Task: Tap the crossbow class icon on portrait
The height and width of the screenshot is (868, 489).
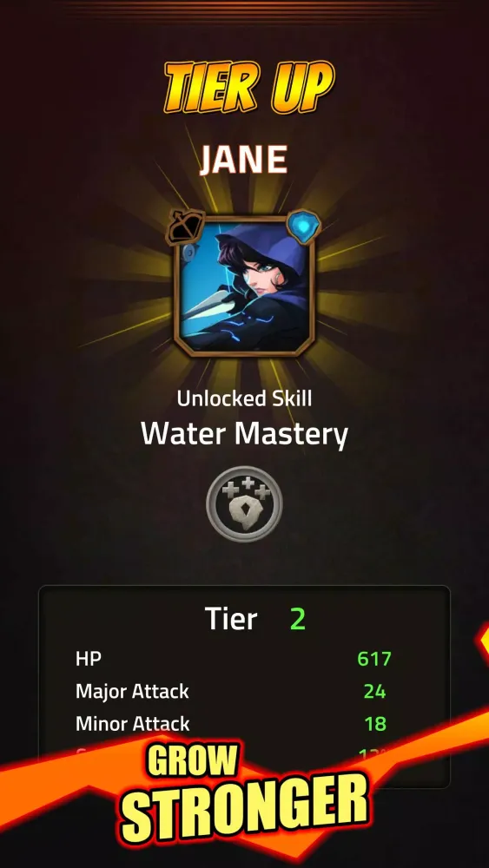Action: (186, 228)
